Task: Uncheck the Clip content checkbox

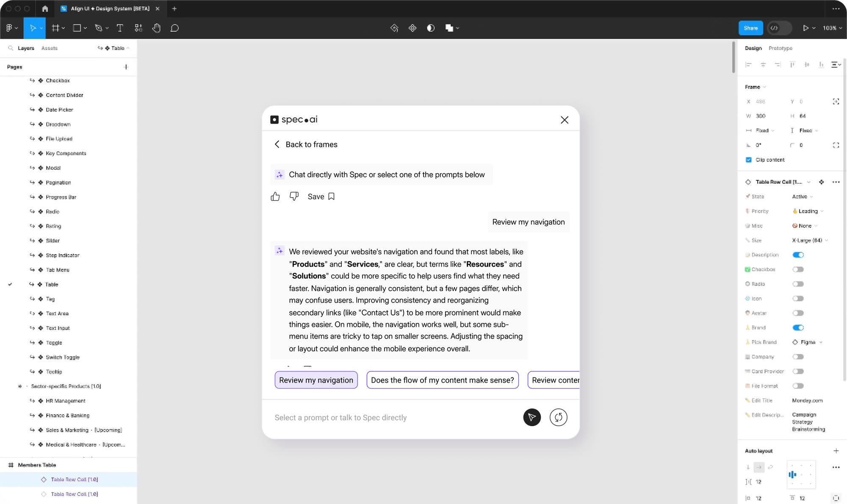Action: tap(748, 160)
